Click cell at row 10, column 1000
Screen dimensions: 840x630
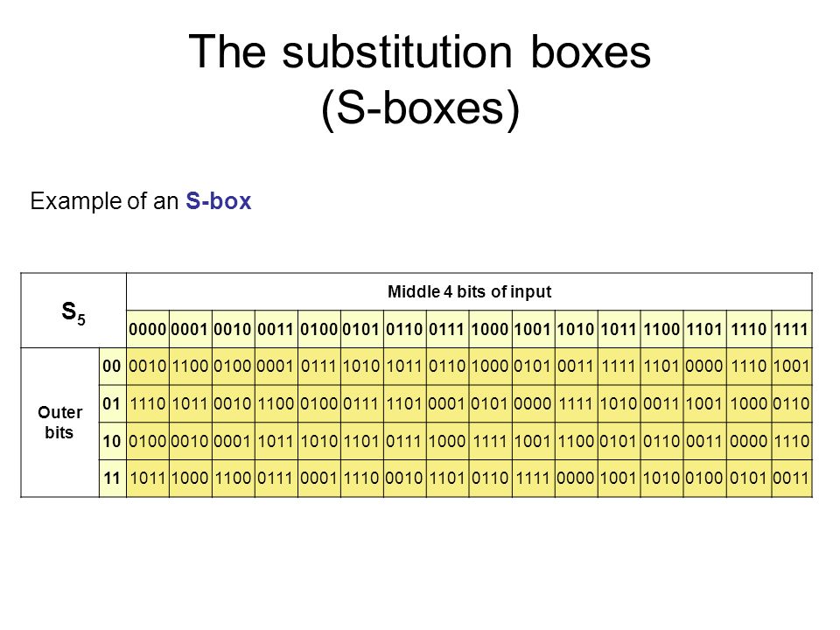coord(491,441)
